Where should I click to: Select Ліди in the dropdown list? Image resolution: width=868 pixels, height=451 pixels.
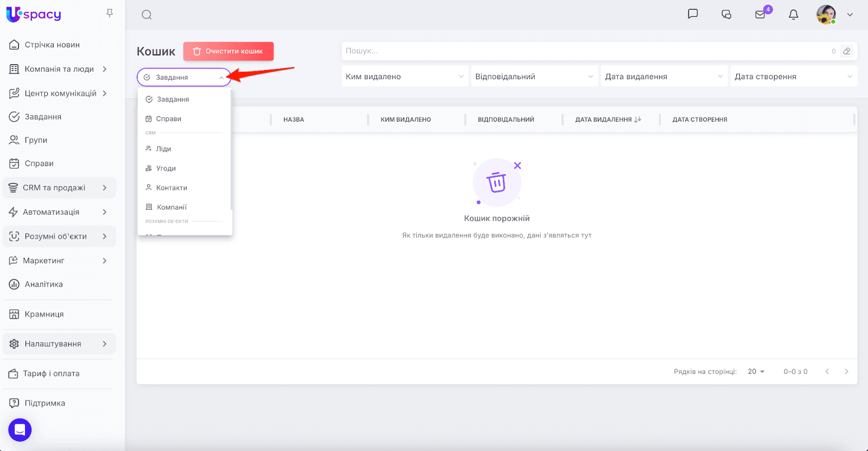(x=184, y=149)
